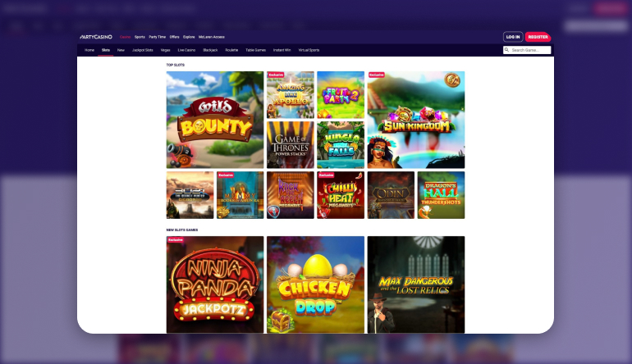This screenshot has width=632, height=364.
Task: Open the Jungle Falls slot
Action: (341, 145)
